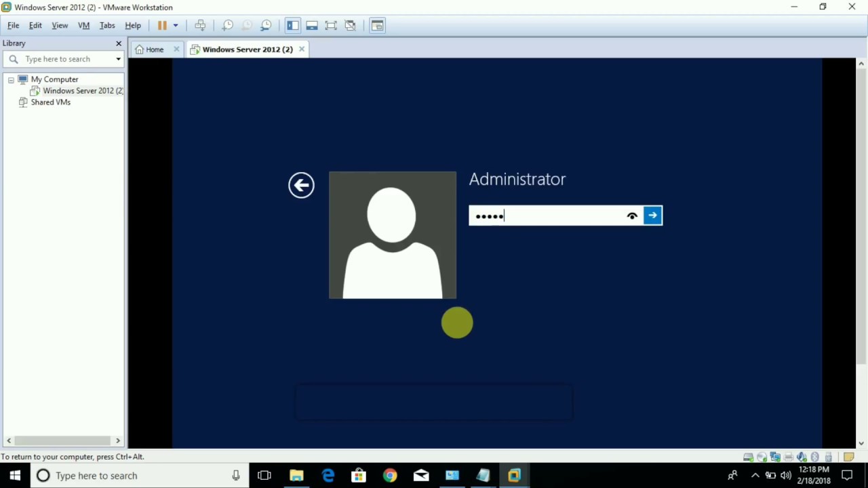
Task: Focus the Library search field
Action: [64, 59]
